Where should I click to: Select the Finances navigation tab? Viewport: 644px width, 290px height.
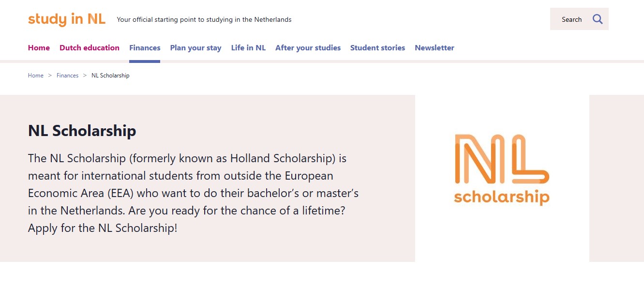(145, 48)
